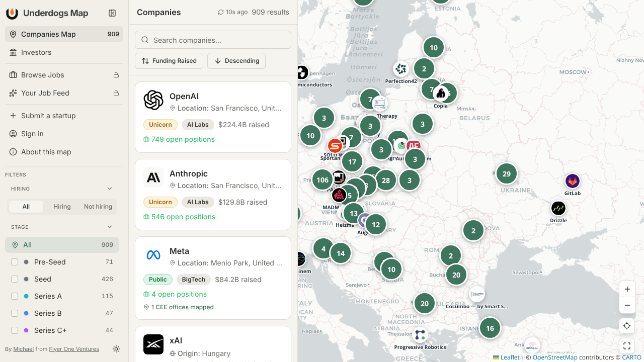Screen dimensions: 644x362
Task: Open the CoLumbo map marker
Action: click(x=477, y=294)
